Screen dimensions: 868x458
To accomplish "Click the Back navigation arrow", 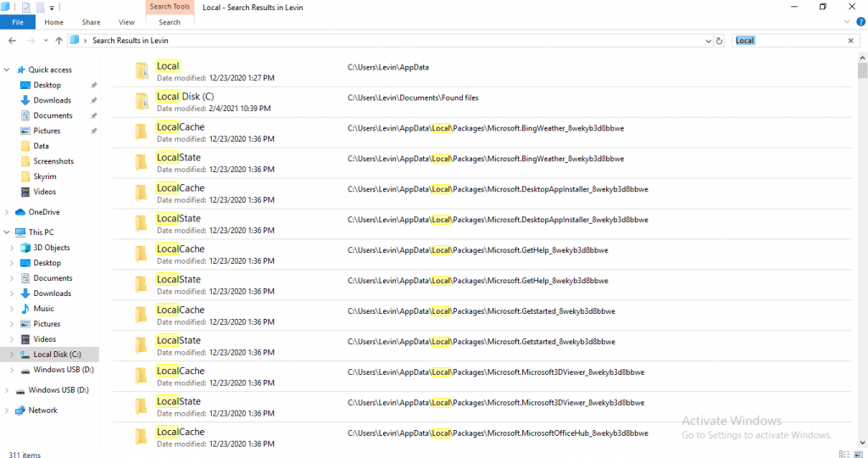I will (12, 41).
